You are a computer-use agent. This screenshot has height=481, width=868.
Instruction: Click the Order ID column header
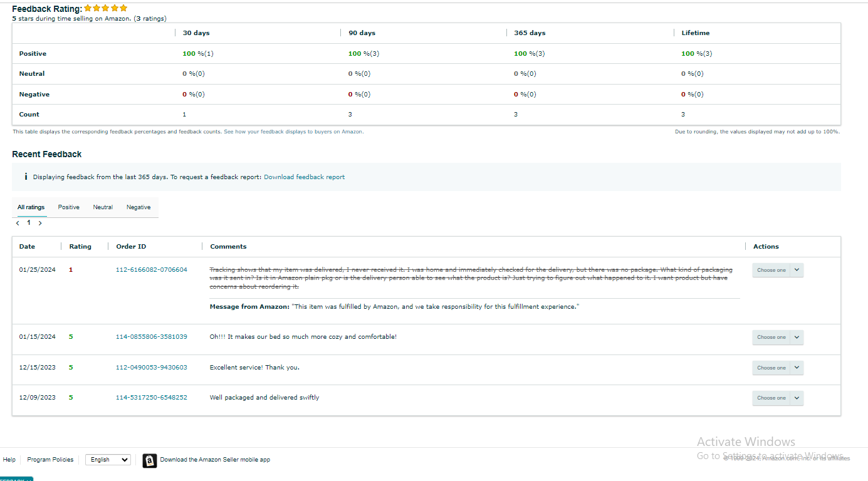click(x=131, y=247)
